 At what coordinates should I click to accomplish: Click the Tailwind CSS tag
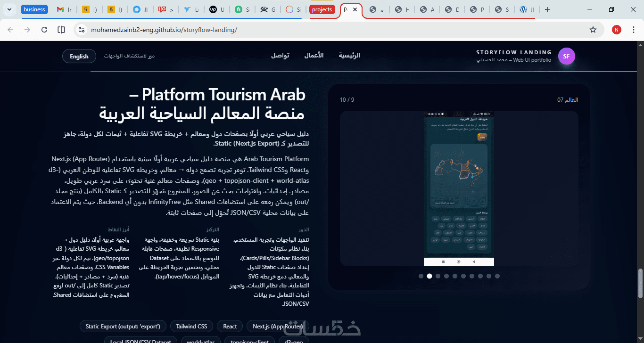(x=192, y=326)
